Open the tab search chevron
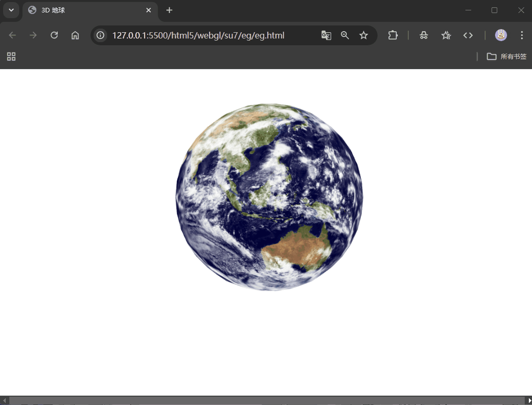 coord(11,10)
